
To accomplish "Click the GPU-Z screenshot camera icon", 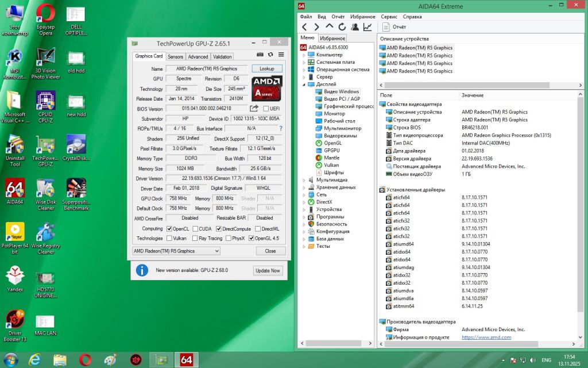I will pyautogui.click(x=260, y=55).
